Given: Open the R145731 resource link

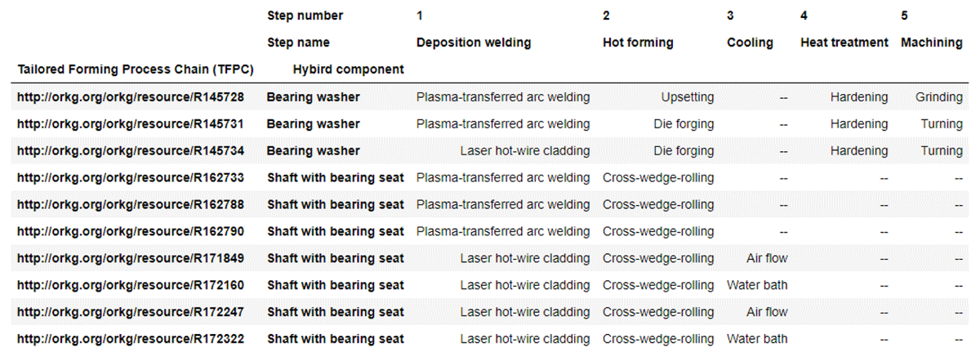Looking at the screenshot, I should (131, 124).
